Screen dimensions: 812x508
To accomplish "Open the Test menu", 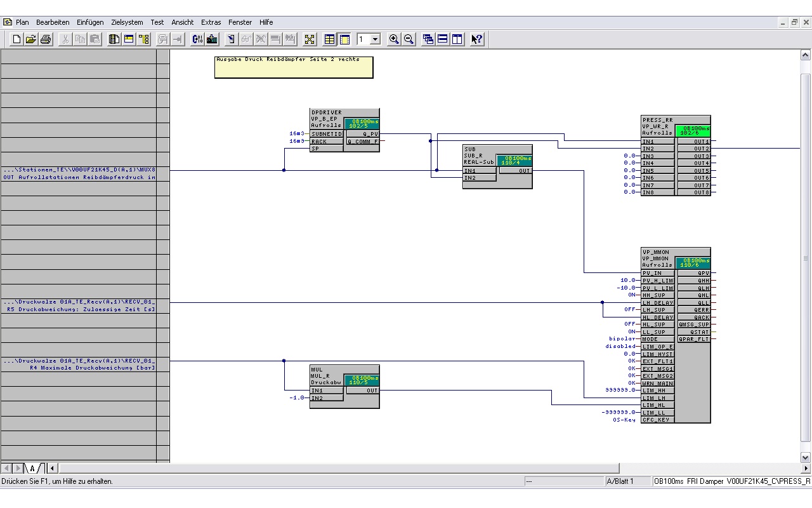I will (x=157, y=22).
